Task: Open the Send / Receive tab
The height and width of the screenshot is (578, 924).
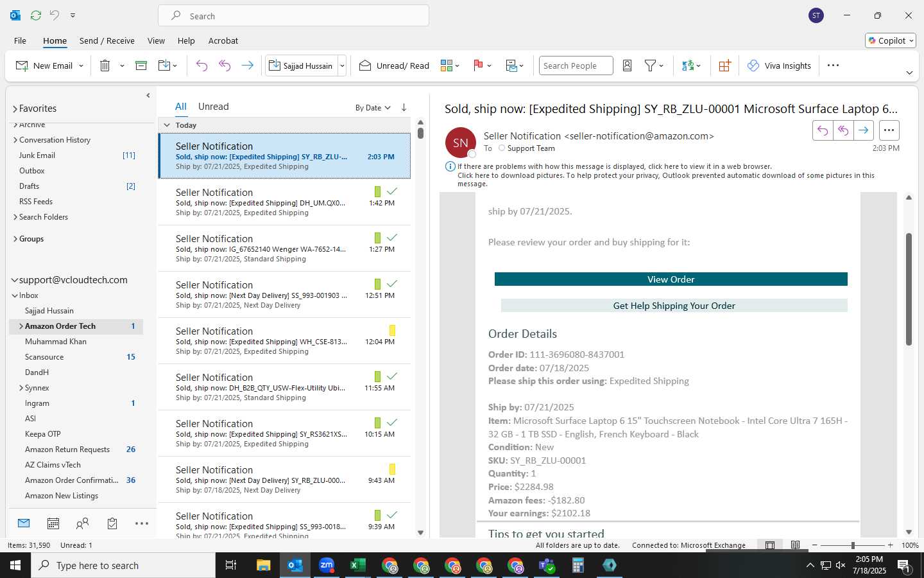Action: [107, 40]
